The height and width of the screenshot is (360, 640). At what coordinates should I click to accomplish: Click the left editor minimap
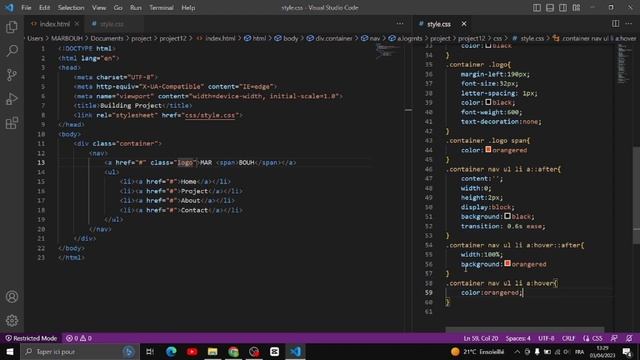pyautogui.click(x=388, y=52)
